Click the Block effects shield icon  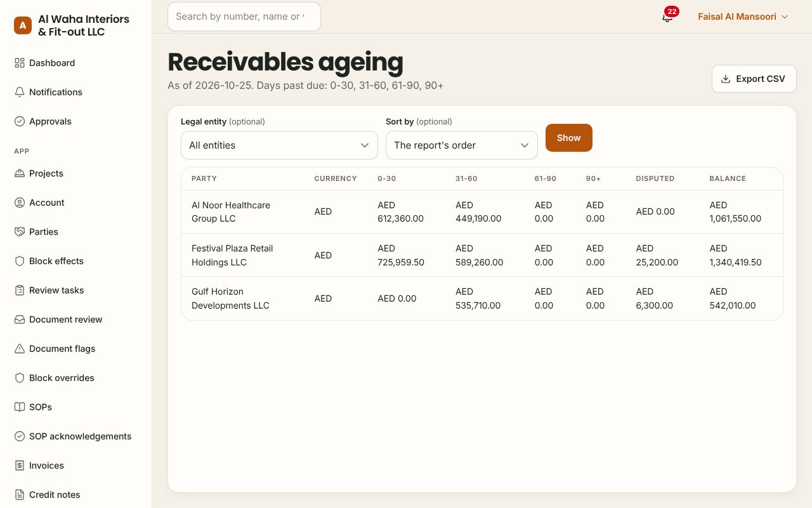(x=20, y=261)
